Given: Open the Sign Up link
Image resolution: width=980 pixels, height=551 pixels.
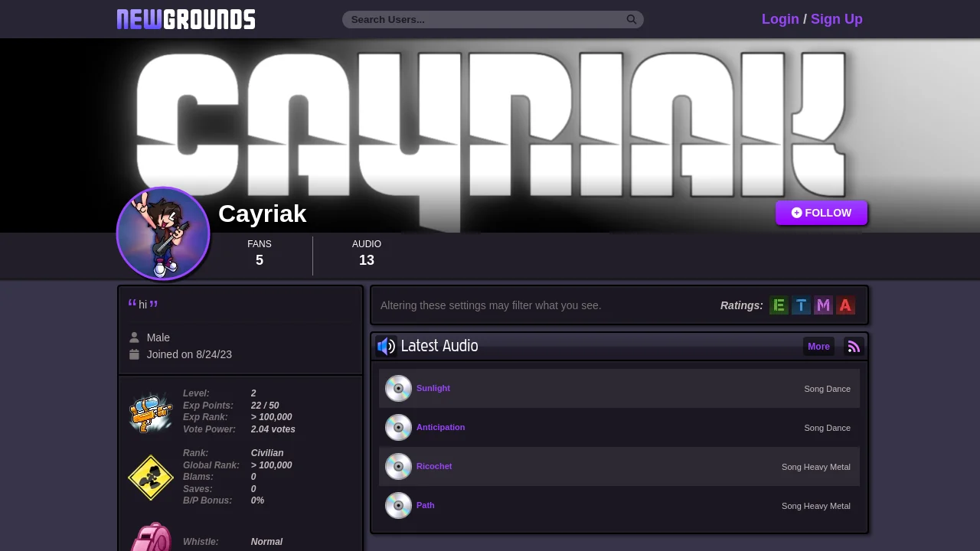Looking at the screenshot, I should click(837, 19).
